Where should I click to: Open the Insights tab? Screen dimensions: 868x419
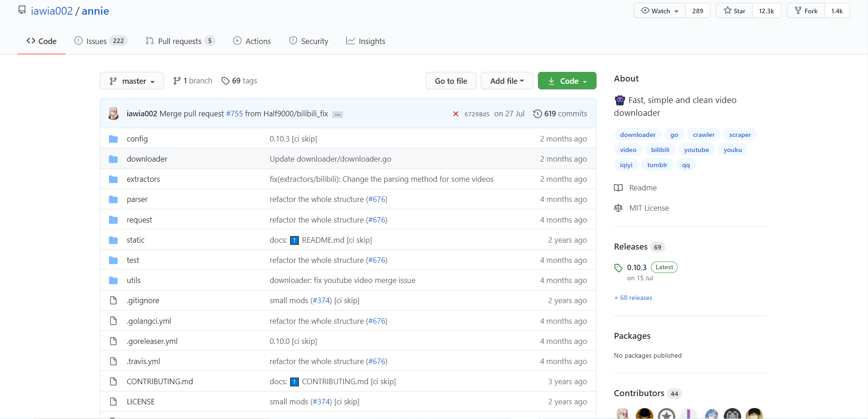(x=366, y=41)
